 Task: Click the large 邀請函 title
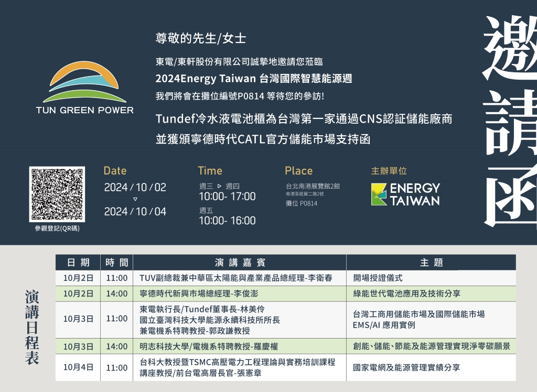[x=510, y=122]
